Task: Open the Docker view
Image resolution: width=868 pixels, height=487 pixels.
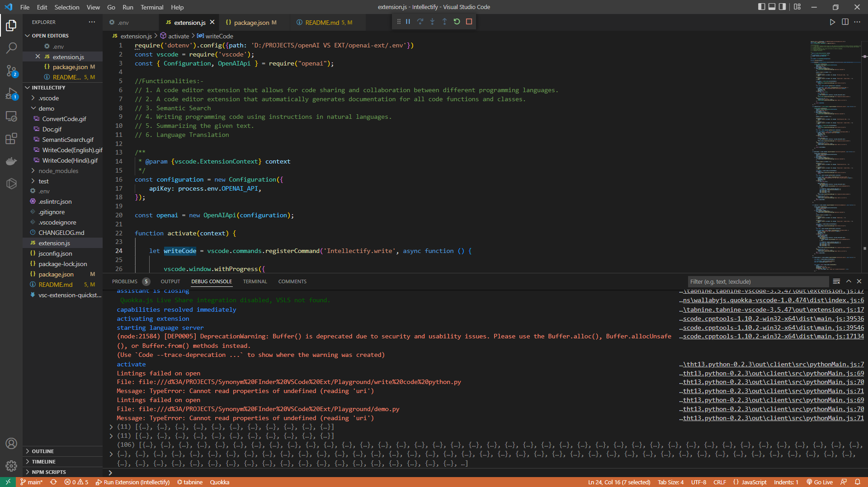Action: click(11, 161)
